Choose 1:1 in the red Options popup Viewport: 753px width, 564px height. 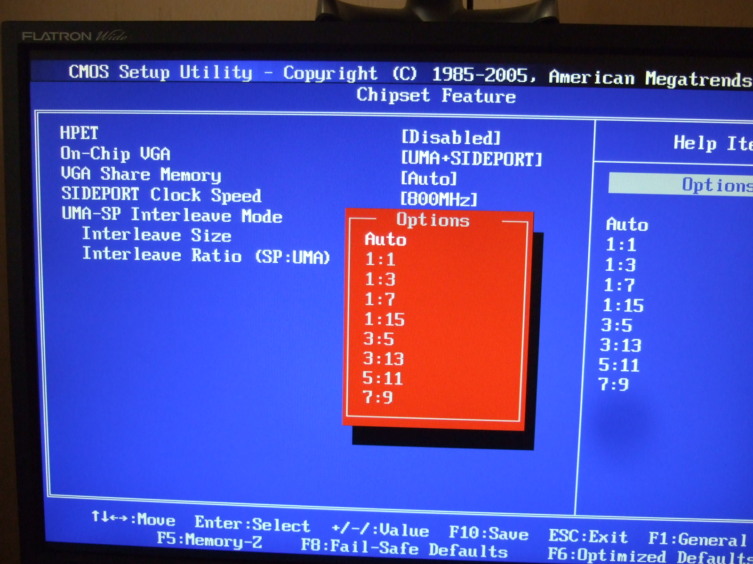(380, 259)
